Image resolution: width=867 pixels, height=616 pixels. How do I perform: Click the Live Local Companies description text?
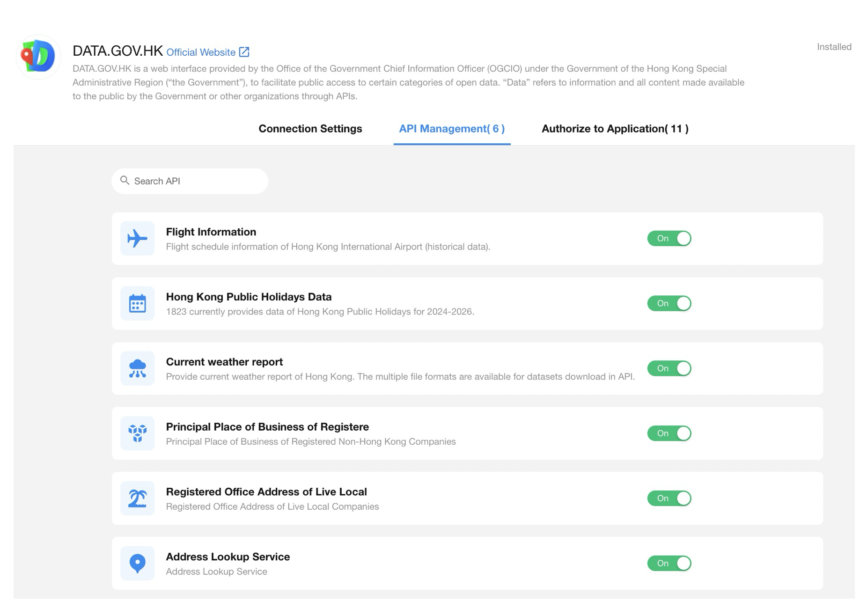coord(272,507)
